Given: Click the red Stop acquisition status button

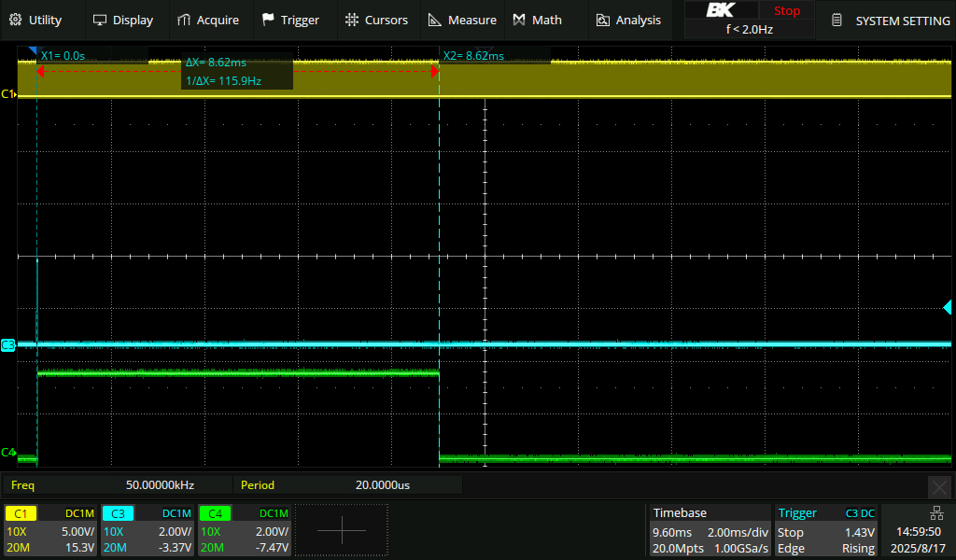Looking at the screenshot, I should tap(786, 10).
